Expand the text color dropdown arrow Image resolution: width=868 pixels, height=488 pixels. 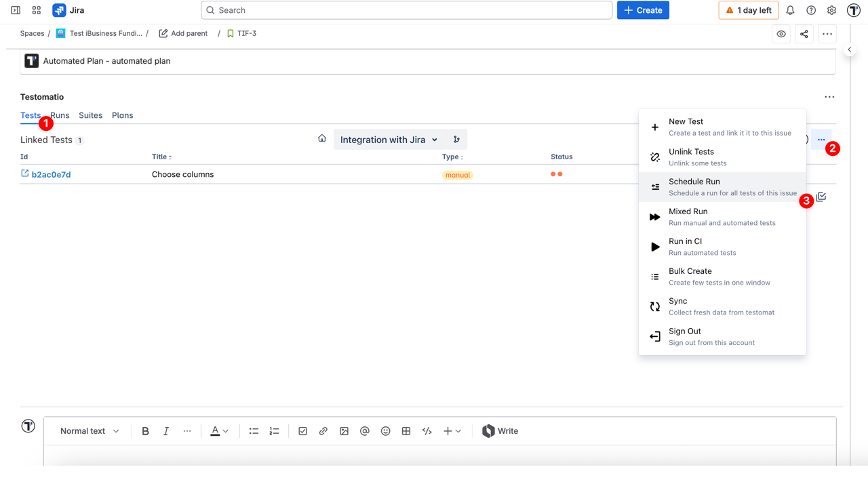[226, 431]
